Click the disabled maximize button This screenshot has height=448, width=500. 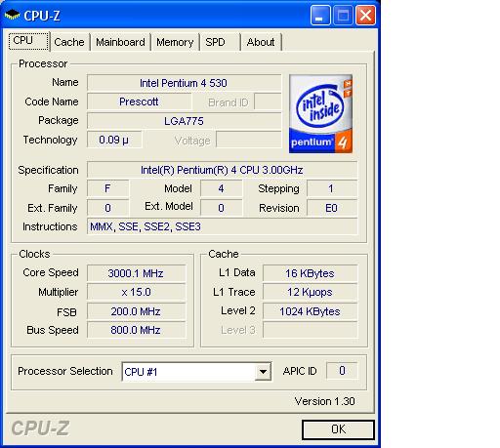click(343, 15)
